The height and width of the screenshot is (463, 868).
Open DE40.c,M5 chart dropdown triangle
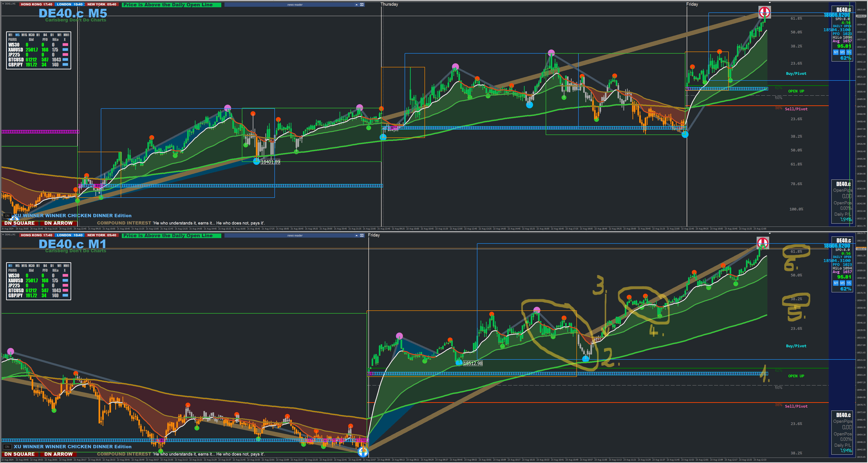(x=3, y=4)
